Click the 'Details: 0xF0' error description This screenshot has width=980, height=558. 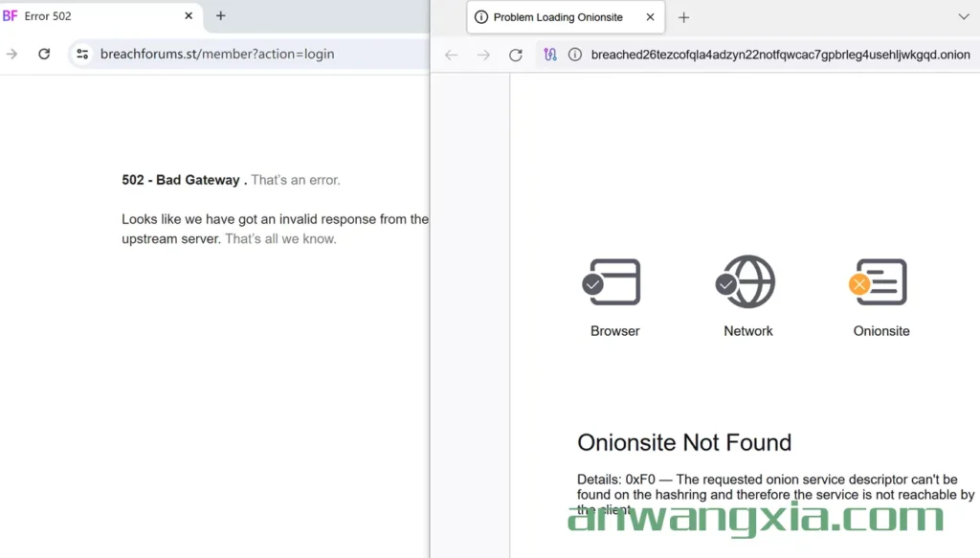pyautogui.click(x=775, y=494)
